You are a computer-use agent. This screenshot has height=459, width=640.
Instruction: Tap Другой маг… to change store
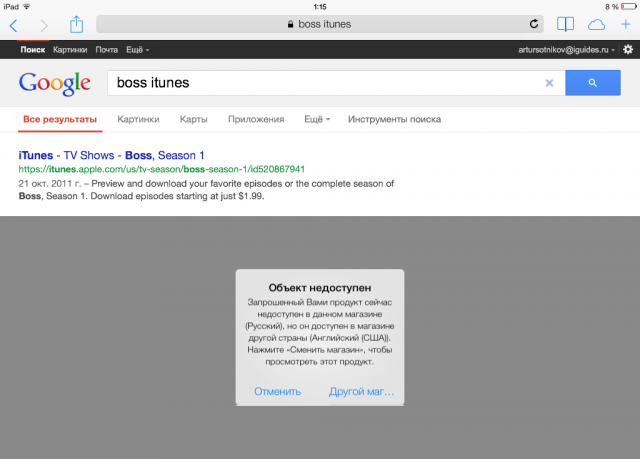click(362, 392)
